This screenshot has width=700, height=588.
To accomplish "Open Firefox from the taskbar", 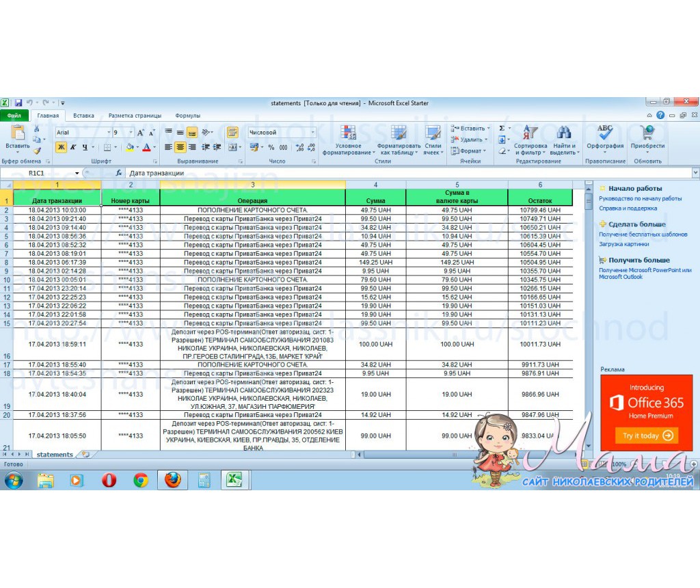I will tap(172, 480).
